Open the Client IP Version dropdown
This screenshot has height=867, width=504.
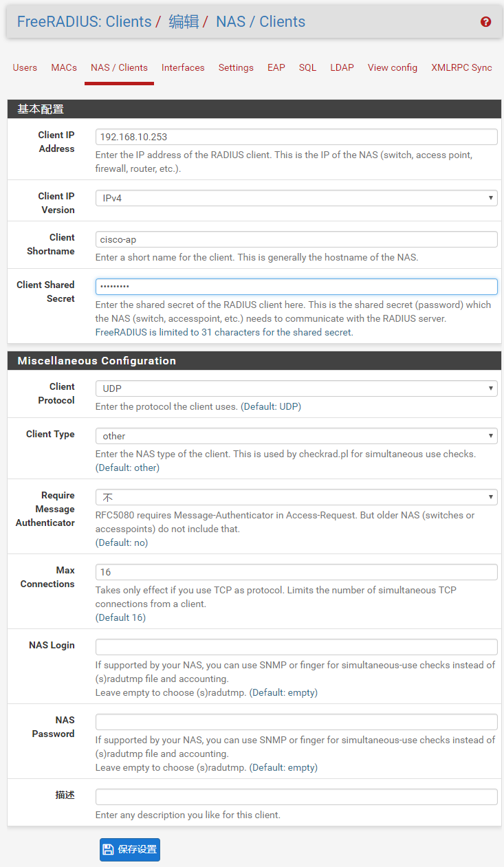[296, 198]
